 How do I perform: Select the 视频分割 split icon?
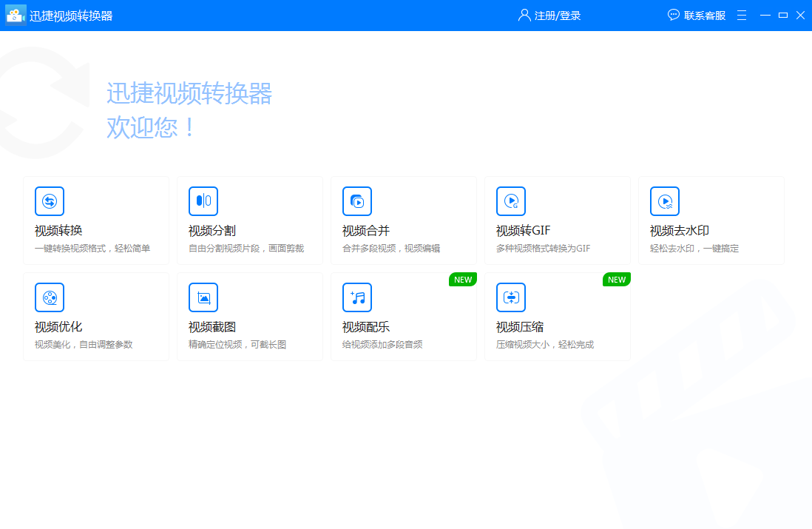pos(203,201)
